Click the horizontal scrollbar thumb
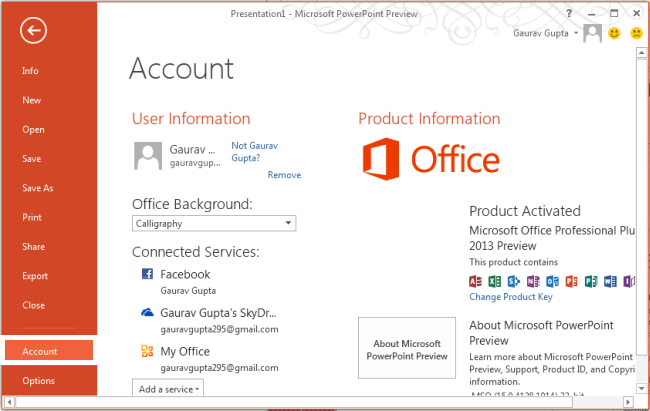 point(294,401)
